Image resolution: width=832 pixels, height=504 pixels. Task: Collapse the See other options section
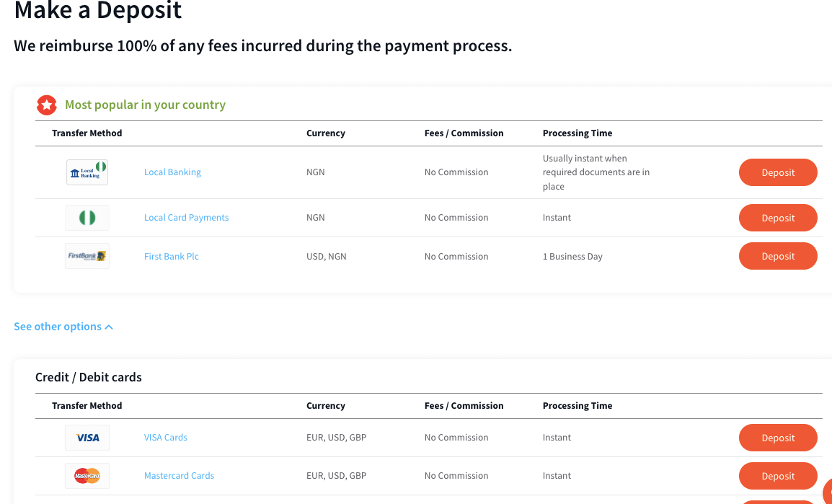pos(63,327)
